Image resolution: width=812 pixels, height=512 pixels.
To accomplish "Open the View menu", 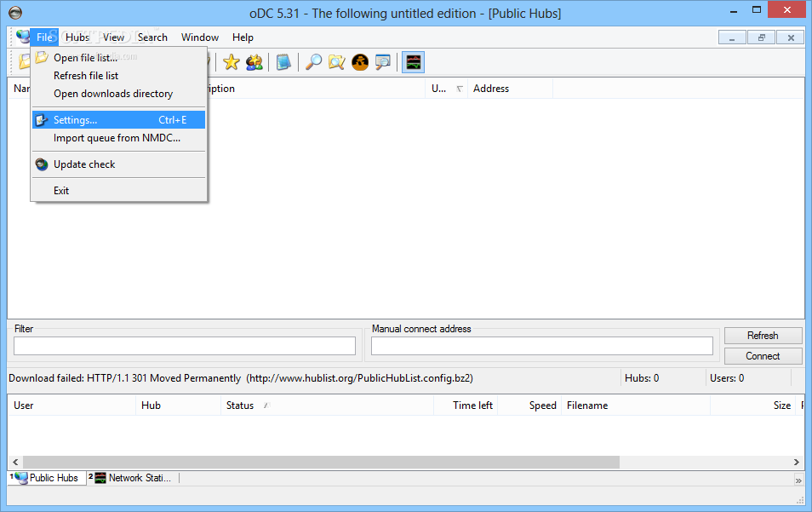I will click(x=113, y=37).
